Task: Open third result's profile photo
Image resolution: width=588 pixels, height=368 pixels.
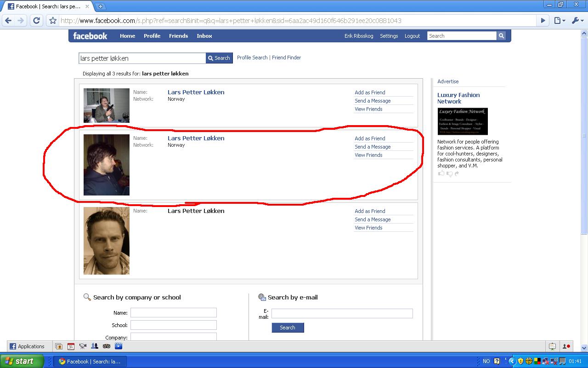Action: (x=107, y=241)
